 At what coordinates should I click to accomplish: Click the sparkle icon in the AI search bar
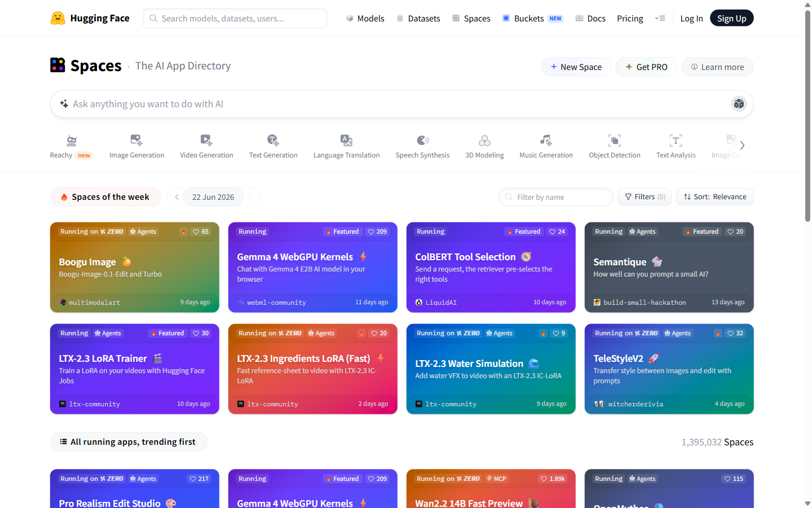64,104
